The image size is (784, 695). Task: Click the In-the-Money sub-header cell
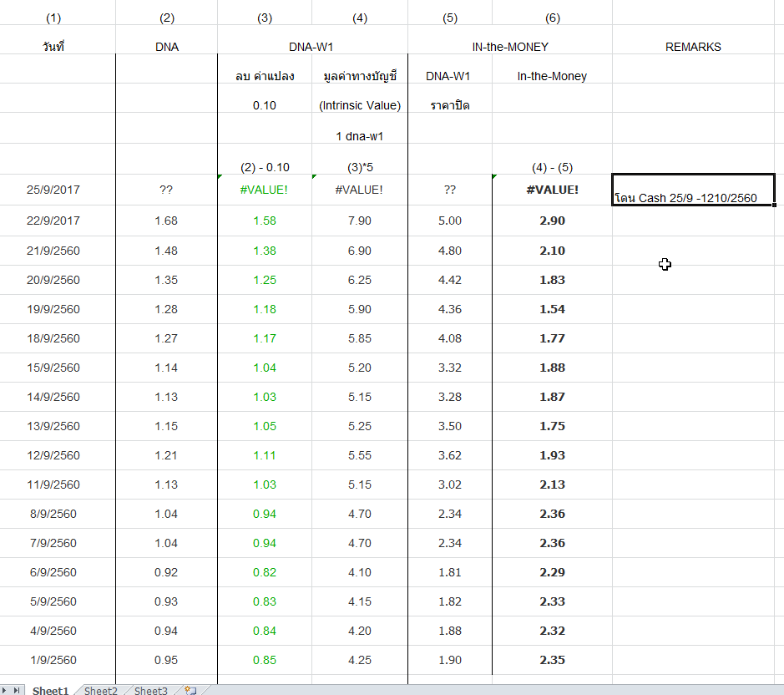[552, 69]
